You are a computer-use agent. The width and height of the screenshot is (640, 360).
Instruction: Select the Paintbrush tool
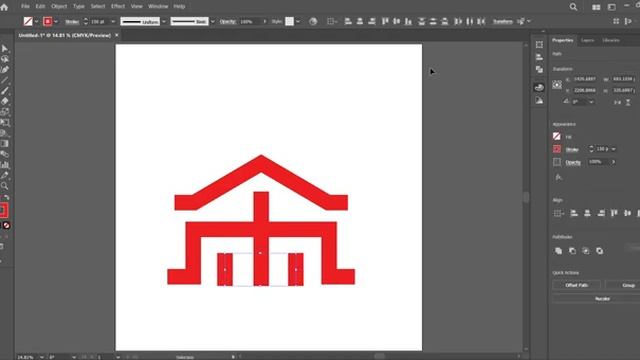pos(4,91)
